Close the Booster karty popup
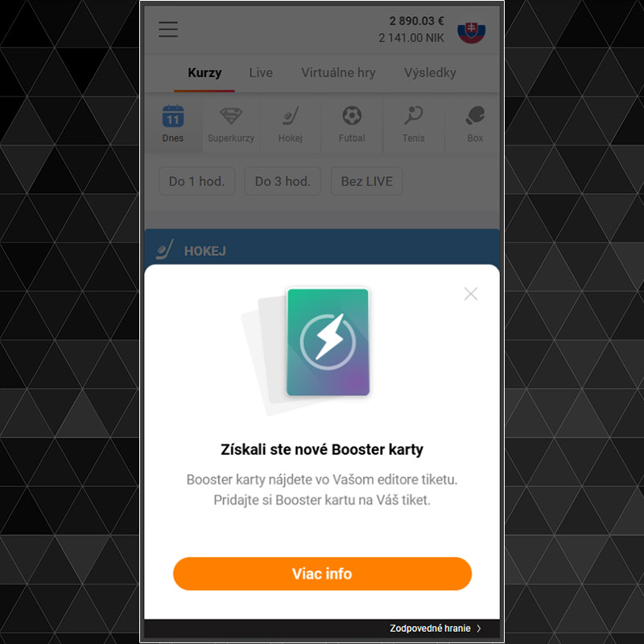 point(471,294)
